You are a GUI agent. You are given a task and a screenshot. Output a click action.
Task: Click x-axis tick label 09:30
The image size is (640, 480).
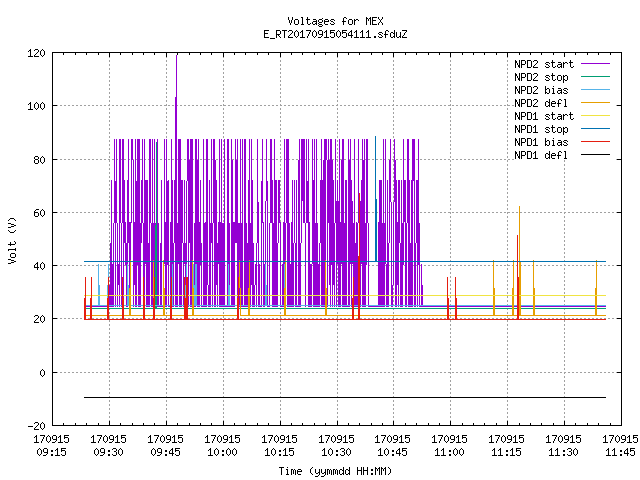(x=109, y=452)
